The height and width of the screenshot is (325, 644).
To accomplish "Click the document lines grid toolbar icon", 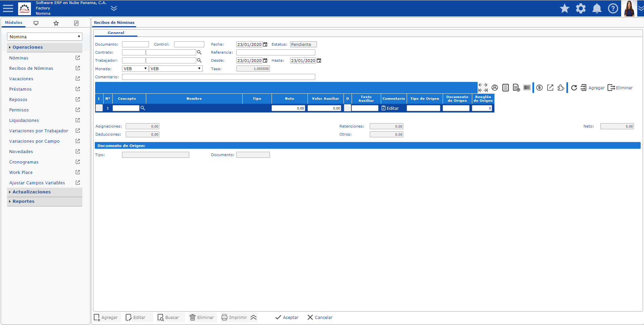I will 506,88.
